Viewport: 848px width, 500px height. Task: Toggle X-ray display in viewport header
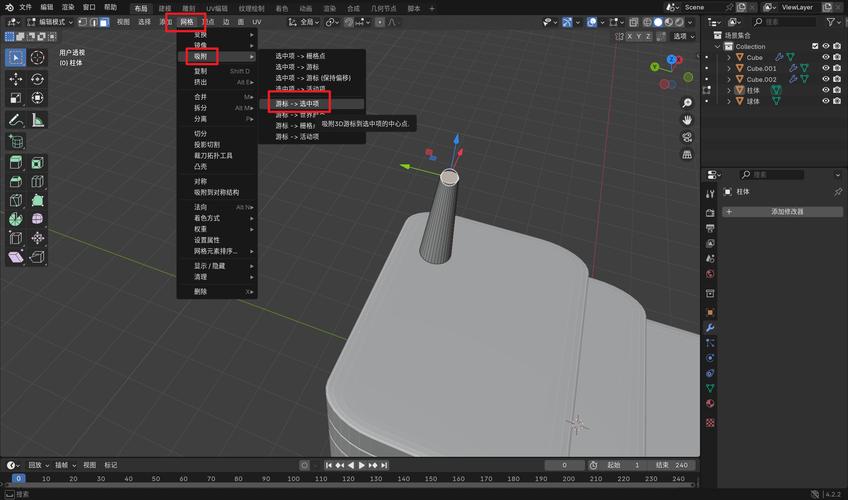coord(633,22)
